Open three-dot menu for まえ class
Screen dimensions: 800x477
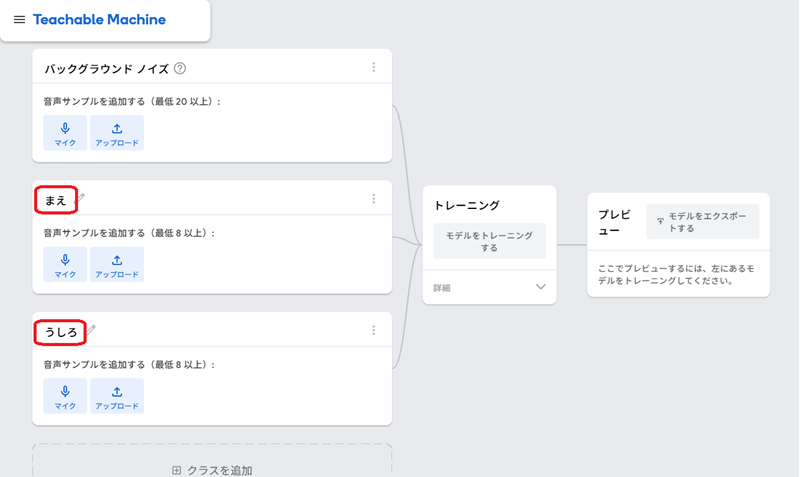click(x=373, y=199)
